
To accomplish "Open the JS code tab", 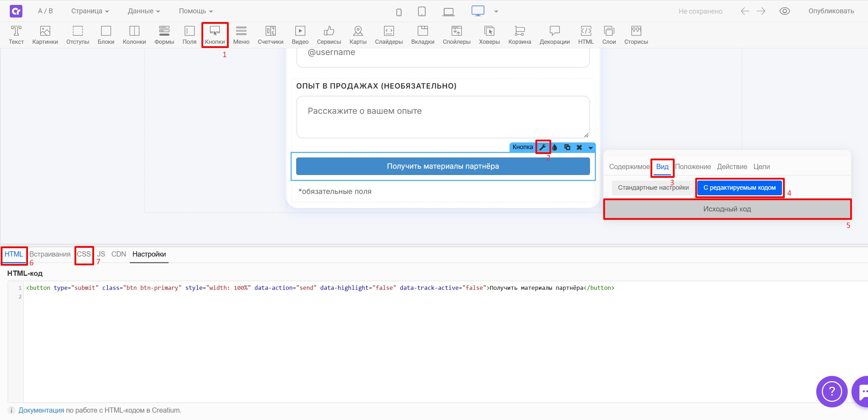I will (101, 254).
